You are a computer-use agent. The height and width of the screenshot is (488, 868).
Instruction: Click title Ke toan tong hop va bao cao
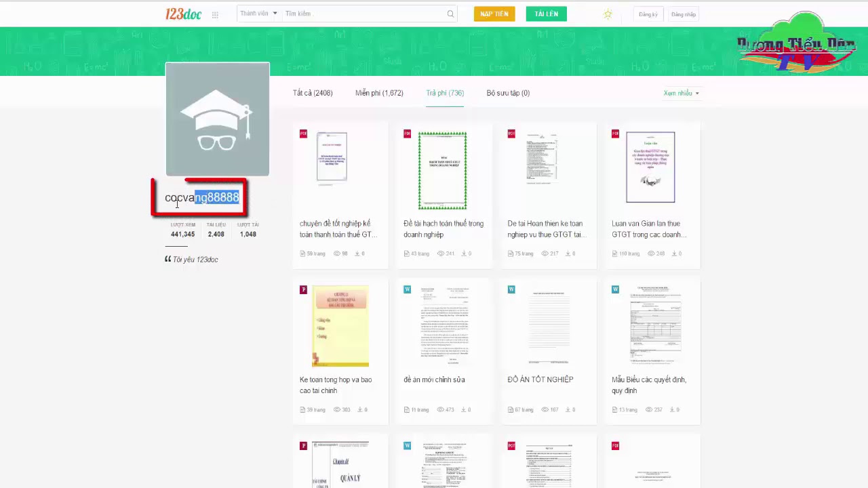click(x=336, y=385)
